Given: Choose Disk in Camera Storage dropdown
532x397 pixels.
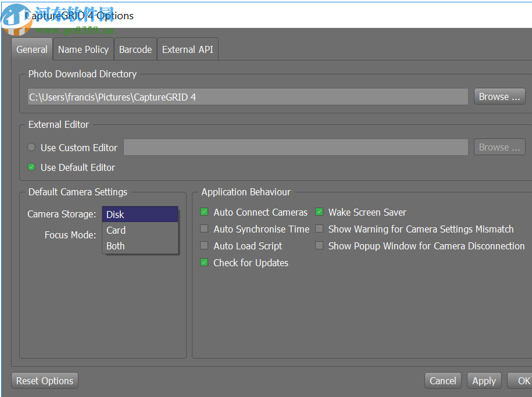Looking at the screenshot, I should click(x=140, y=214).
